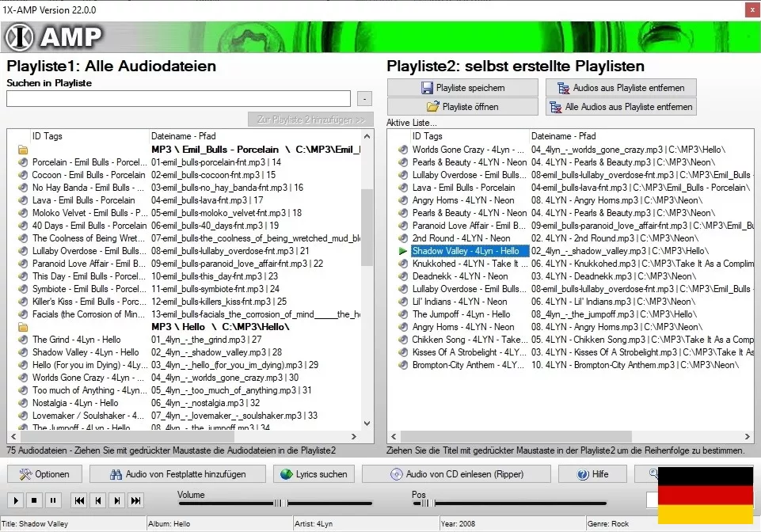Jump to the last track button

136,500
